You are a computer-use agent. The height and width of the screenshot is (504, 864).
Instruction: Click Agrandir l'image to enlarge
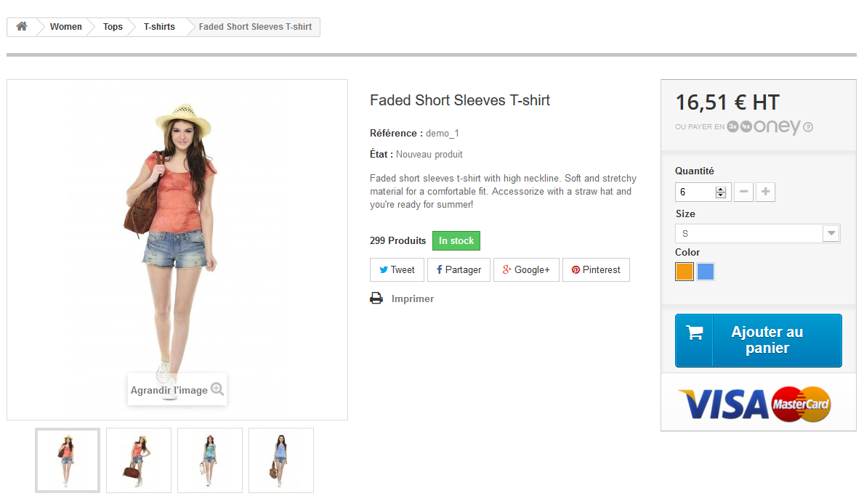pos(177,389)
